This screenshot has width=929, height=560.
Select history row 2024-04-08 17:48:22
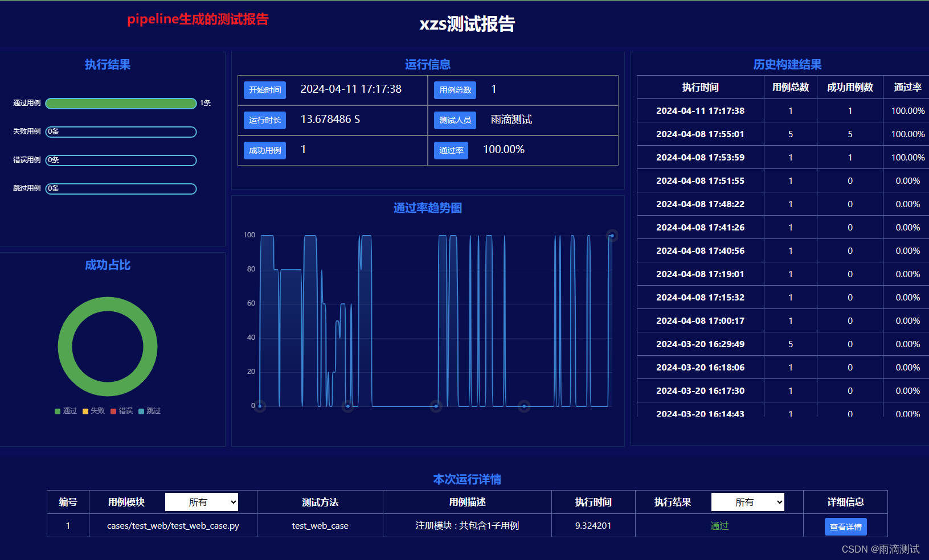[783, 204]
